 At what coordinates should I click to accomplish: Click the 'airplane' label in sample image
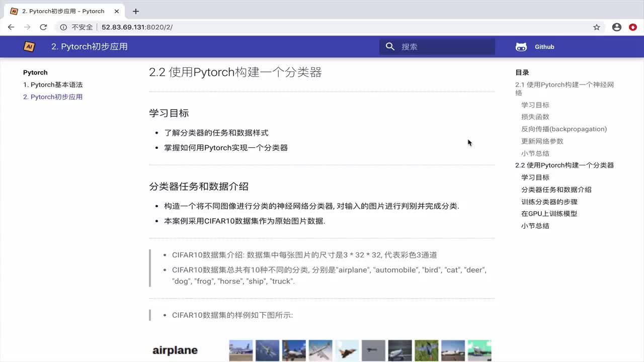tap(175, 350)
